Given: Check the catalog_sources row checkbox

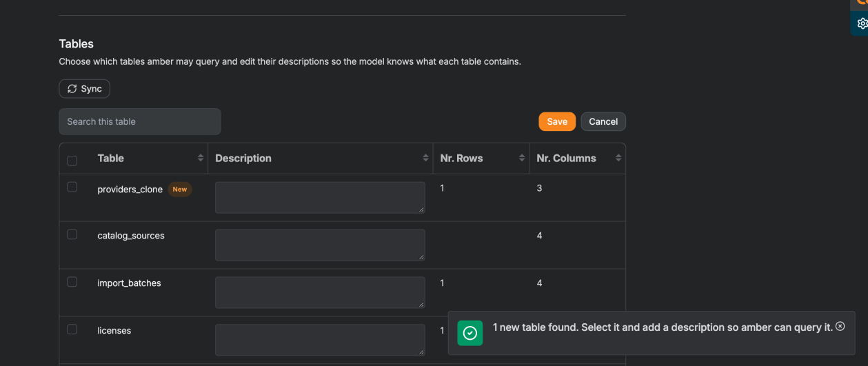Looking at the screenshot, I should pyautogui.click(x=72, y=234).
